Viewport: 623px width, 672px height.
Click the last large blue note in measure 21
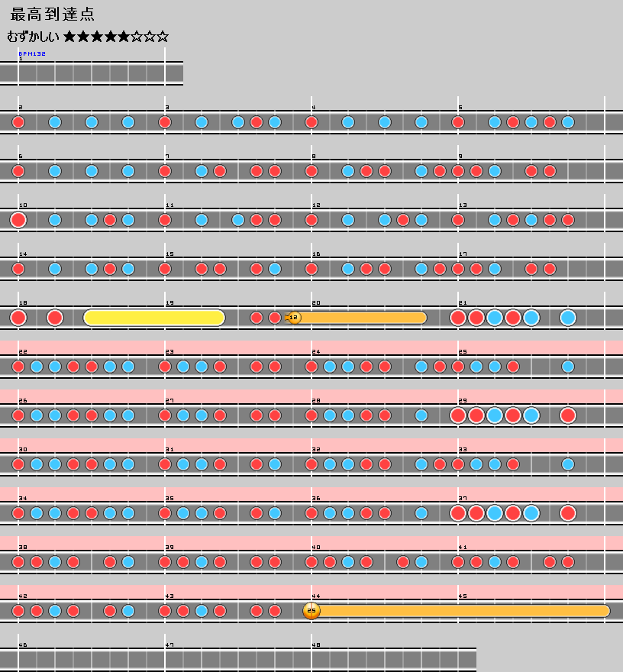tap(567, 318)
